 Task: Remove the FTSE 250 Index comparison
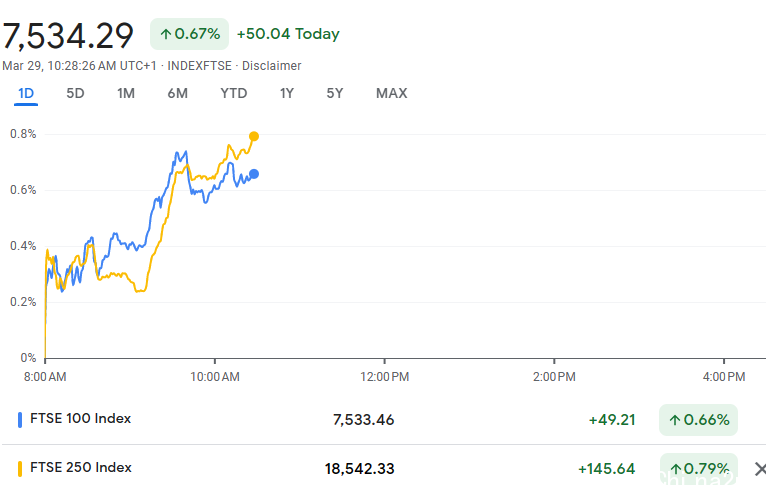click(759, 468)
